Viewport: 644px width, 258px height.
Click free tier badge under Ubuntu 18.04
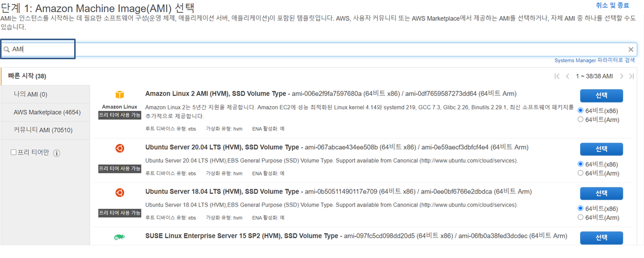pos(119,213)
